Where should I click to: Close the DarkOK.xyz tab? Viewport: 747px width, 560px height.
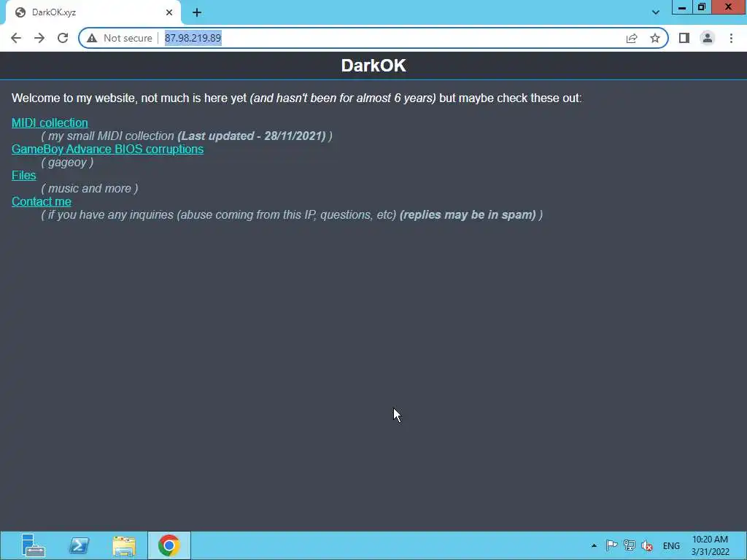pos(169,12)
